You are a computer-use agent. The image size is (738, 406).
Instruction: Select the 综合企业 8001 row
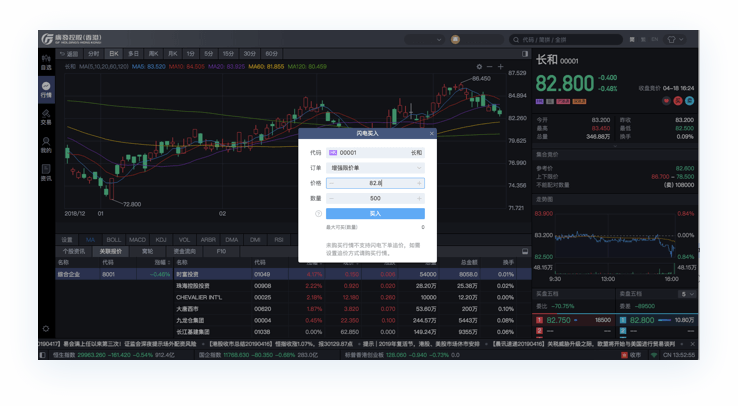(114, 274)
